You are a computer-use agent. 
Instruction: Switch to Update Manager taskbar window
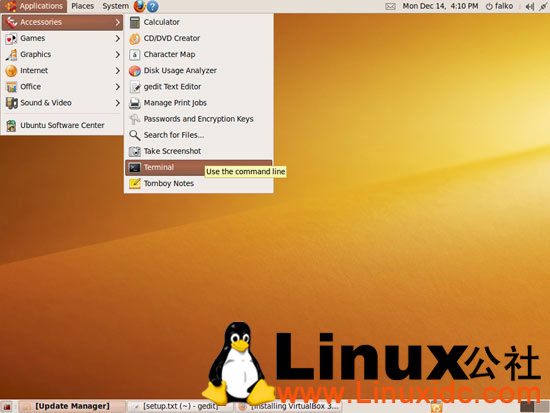pos(72,406)
